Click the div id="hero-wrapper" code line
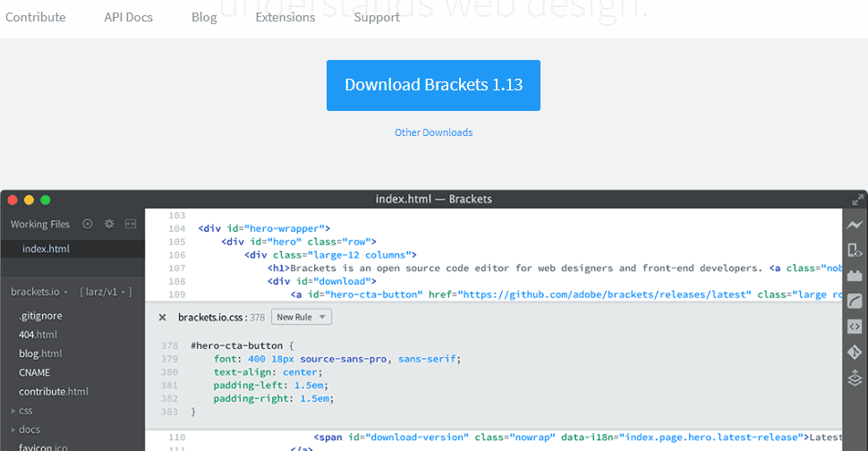The image size is (868, 451). (264, 228)
